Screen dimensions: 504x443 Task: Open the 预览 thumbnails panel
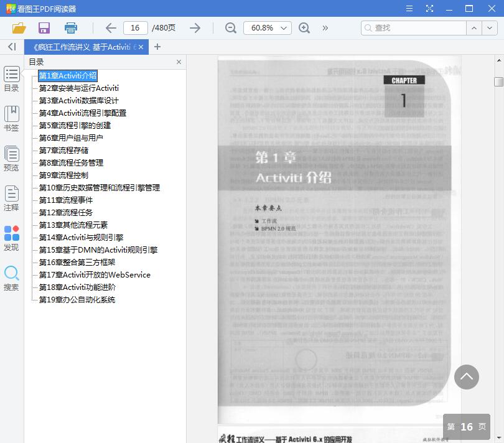coord(12,159)
